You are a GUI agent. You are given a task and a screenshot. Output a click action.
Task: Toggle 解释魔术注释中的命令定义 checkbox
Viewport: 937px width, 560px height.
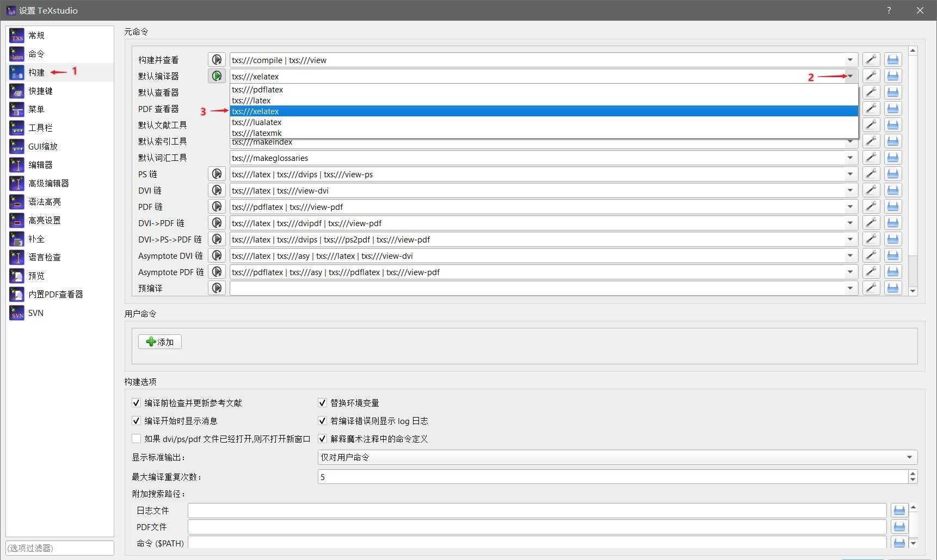323,439
